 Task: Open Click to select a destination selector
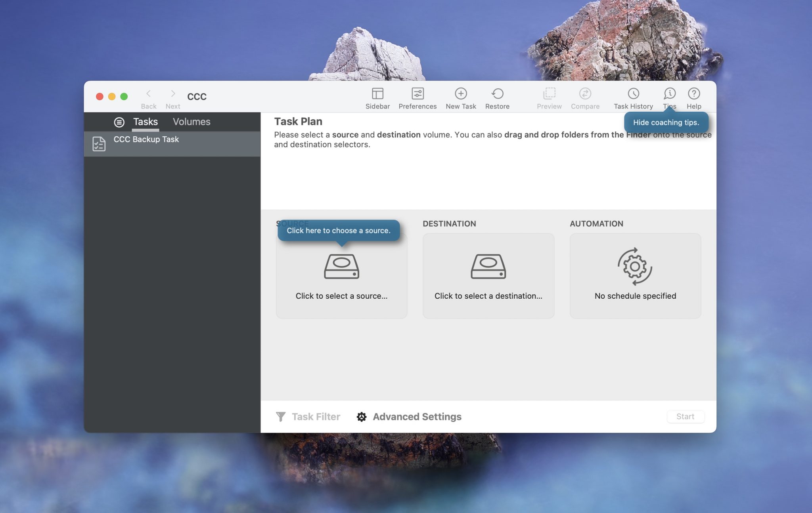[x=488, y=276]
